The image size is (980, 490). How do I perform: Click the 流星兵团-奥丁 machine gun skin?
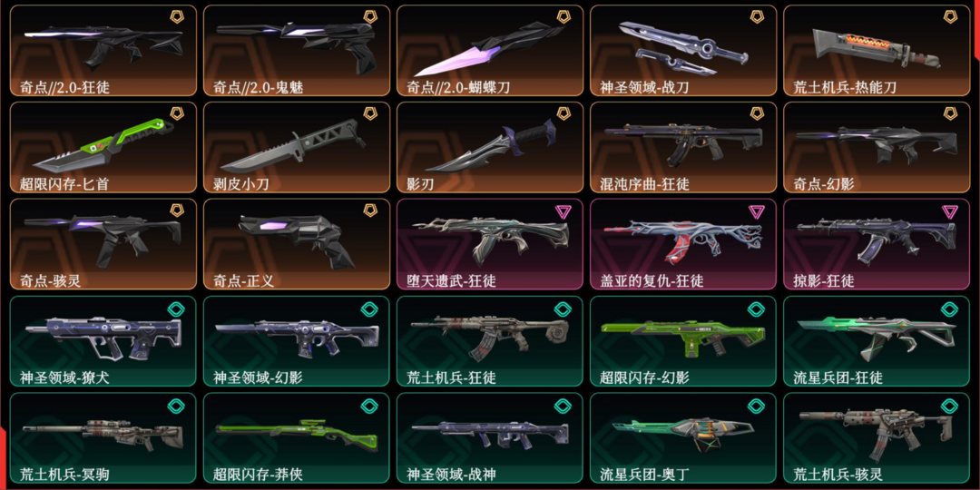pos(683,438)
